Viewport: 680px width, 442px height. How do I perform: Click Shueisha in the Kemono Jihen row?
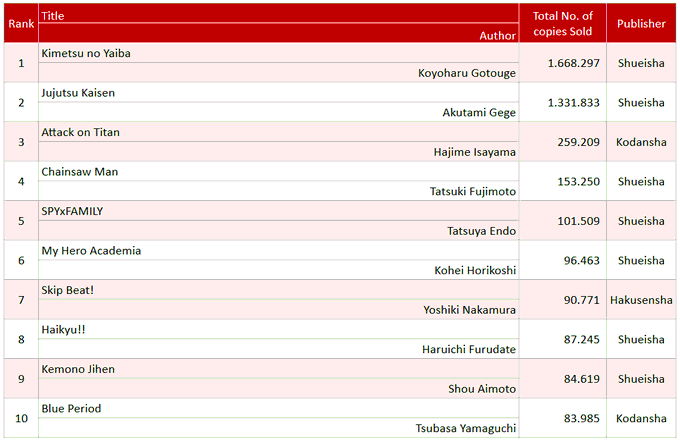641,379
